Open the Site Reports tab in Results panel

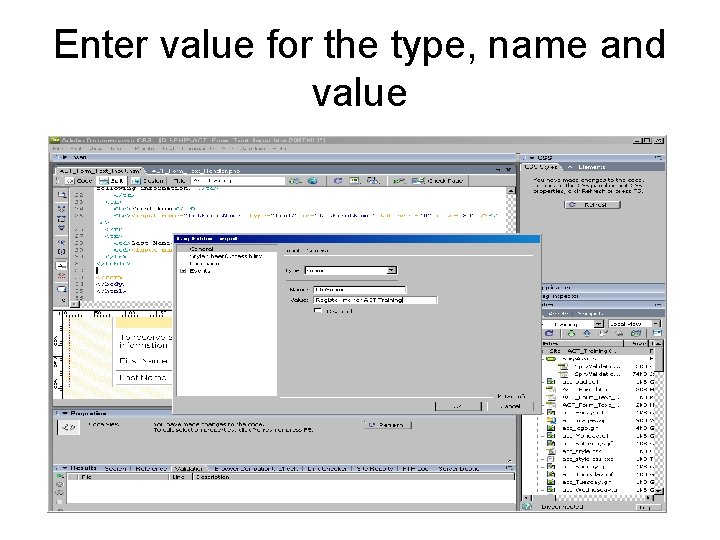(374, 468)
